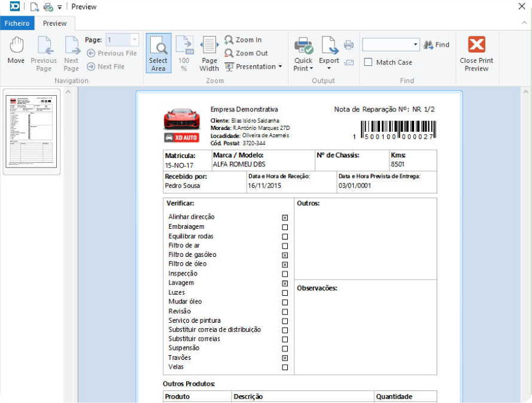This screenshot has width=532, height=403.
Task: Fit the preview to Page Width
Action: [209, 53]
